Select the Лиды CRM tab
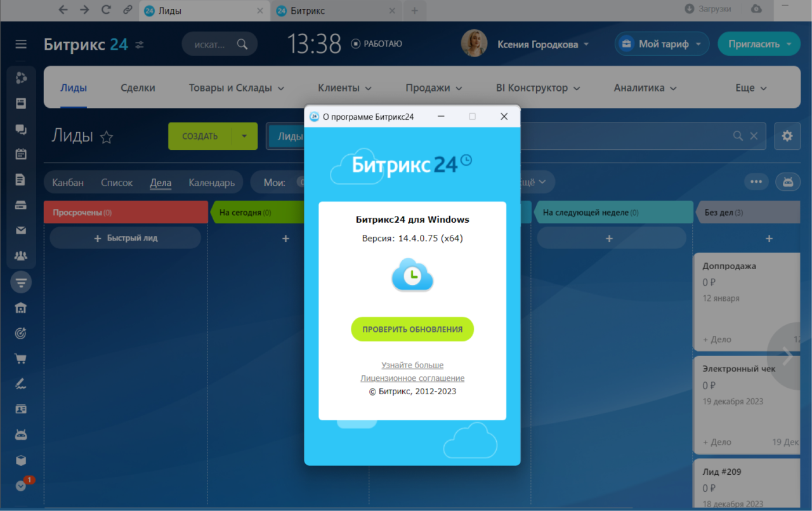The width and height of the screenshot is (812, 511). point(74,88)
